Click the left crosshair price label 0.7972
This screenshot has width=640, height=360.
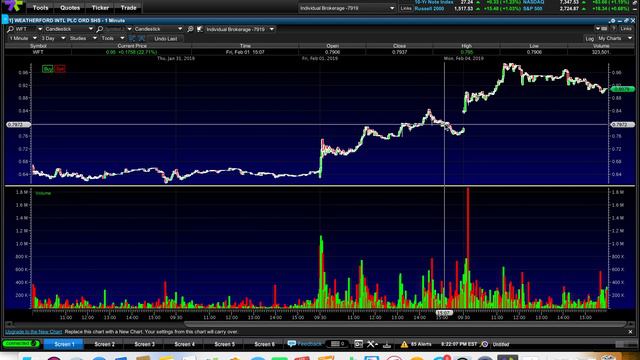tap(18, 124)
